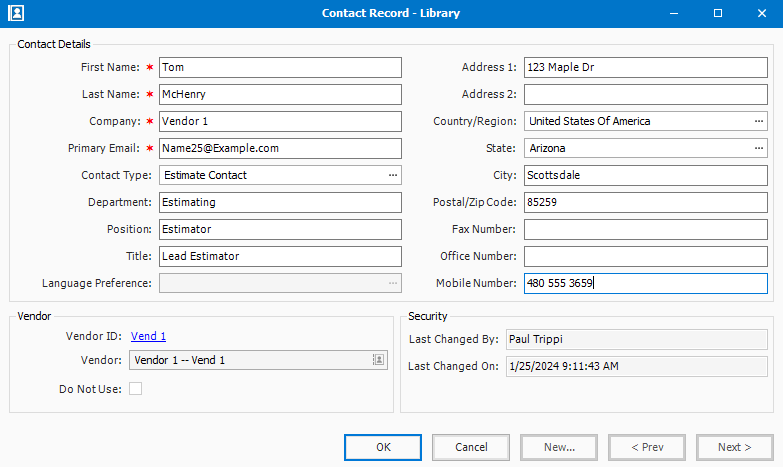This screenshot has width=783, height=467.
Task: Go to next record with Next button
Action: point(734,447)
